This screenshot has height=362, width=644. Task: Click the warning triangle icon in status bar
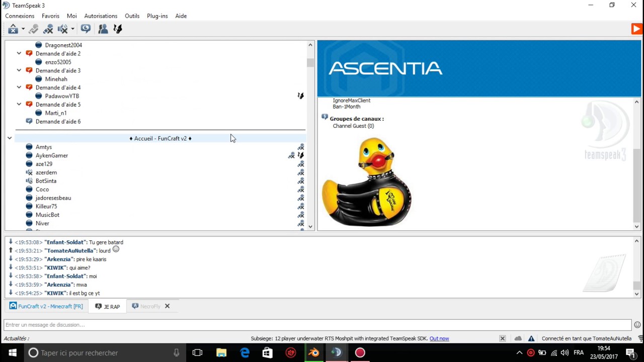coord(531,339)
